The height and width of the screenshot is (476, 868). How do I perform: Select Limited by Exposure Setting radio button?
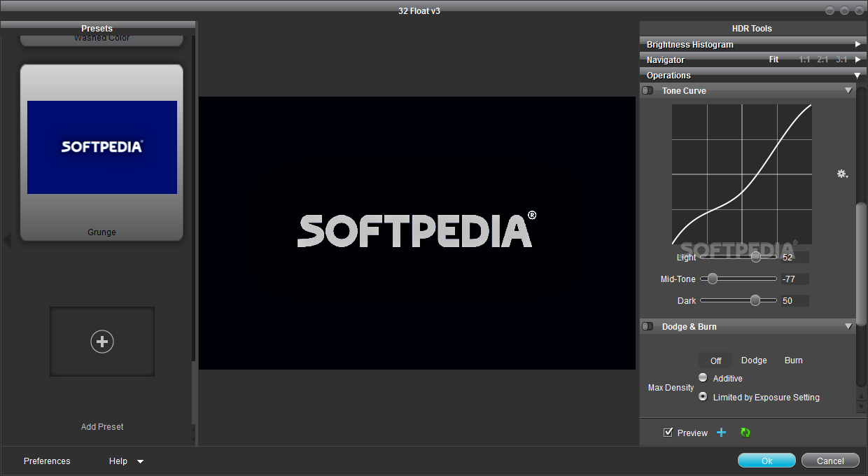703,396
